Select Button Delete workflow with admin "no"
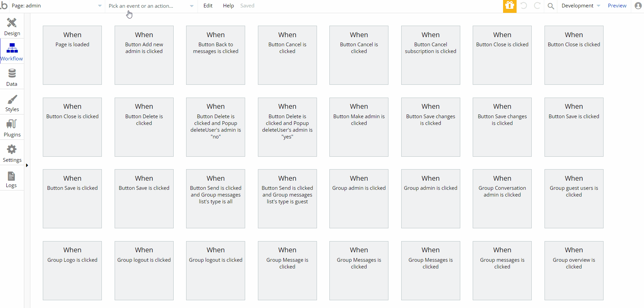644x308 pixels. coord(215,127)
